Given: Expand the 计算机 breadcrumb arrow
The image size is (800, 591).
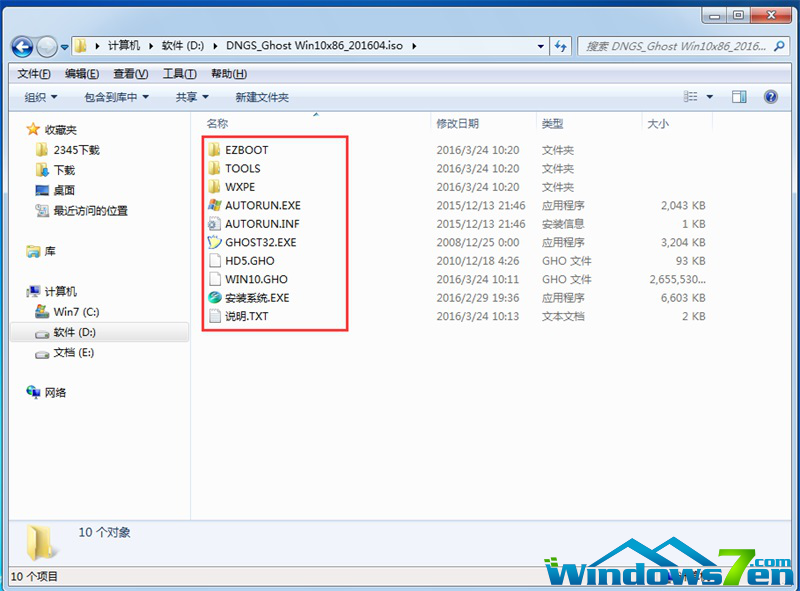Looking at the screenshot, I should tap(151, 46).
